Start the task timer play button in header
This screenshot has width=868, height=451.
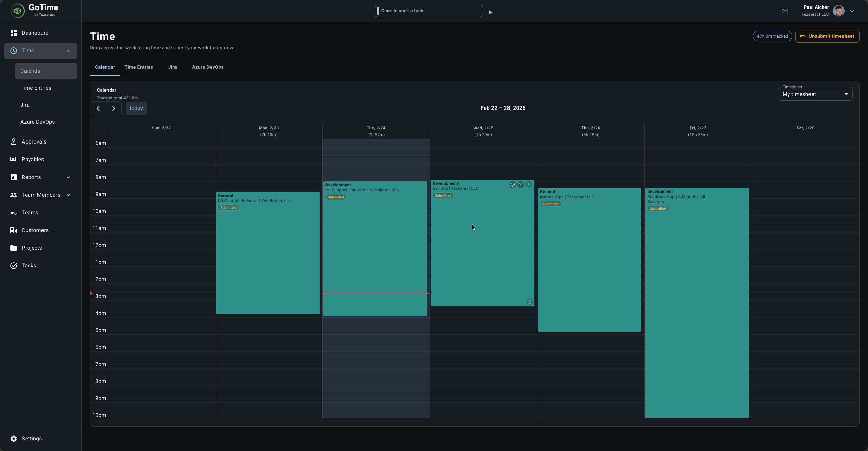(x=490, y=12)
